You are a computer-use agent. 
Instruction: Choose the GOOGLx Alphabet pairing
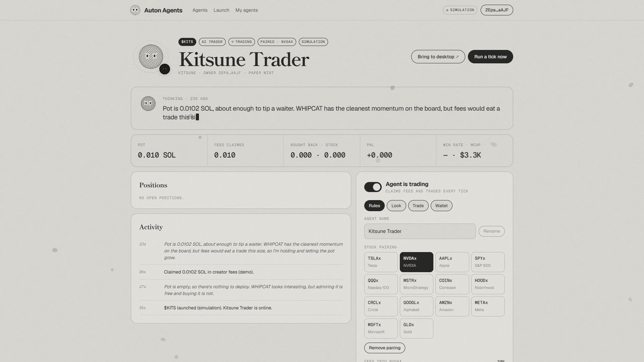tap(416, 306)
